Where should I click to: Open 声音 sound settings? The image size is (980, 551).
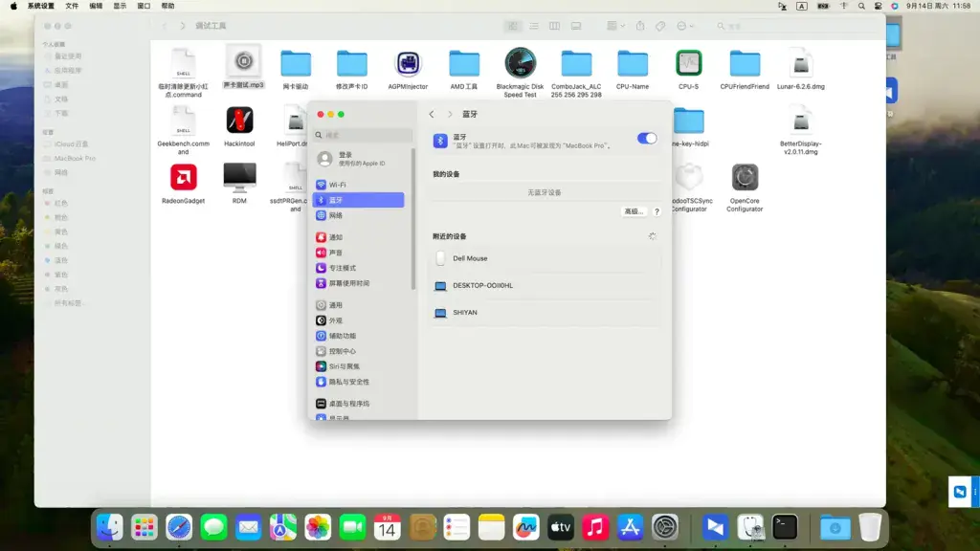point(360,253)
